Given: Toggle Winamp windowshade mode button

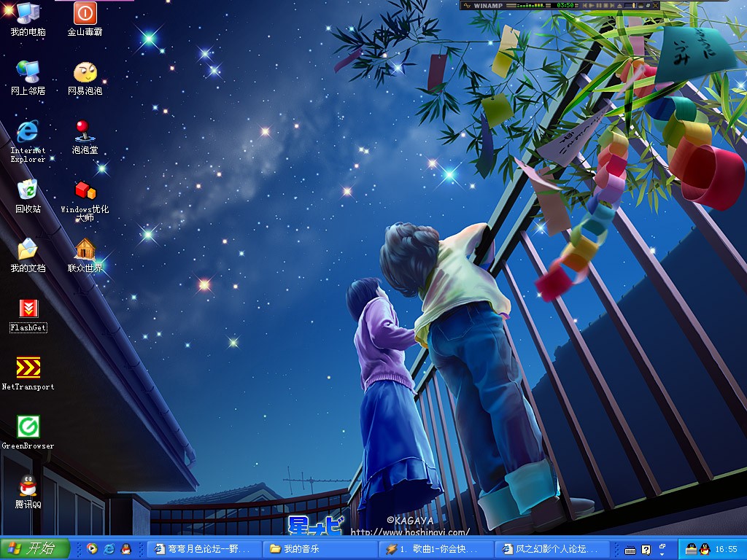Looking at the screenshot, I should point(648,6).
